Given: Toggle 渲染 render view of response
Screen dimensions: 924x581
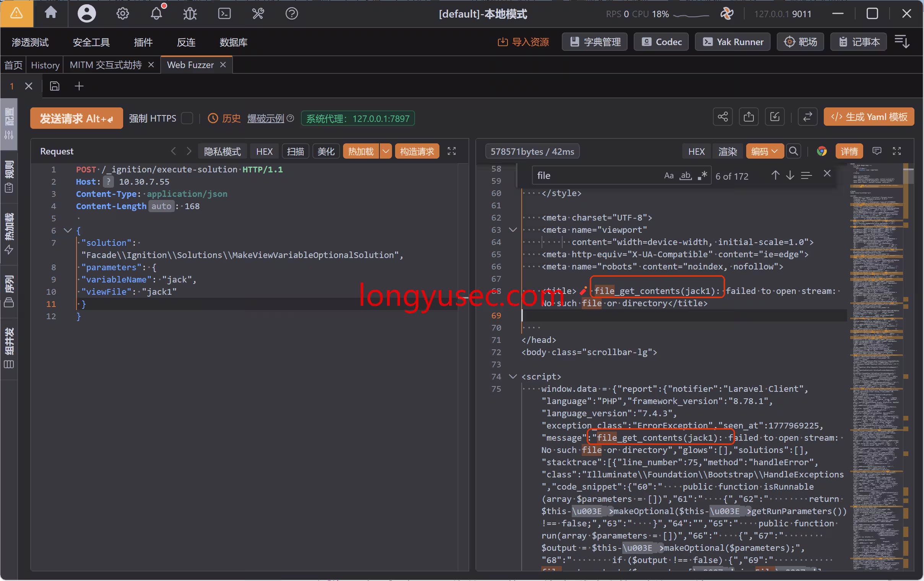Looking at the screenshot, I should pyautogui.click(x=727, y=151).
